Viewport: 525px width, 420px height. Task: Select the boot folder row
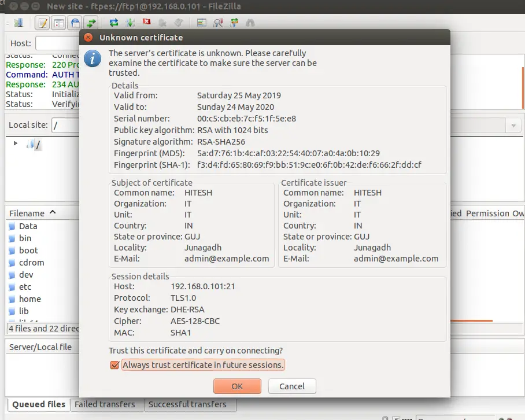[x=42, y=250]
